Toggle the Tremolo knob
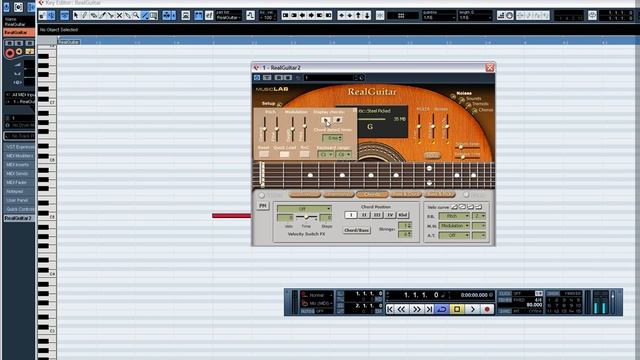 pyautogui.click(x=469, y=105)
